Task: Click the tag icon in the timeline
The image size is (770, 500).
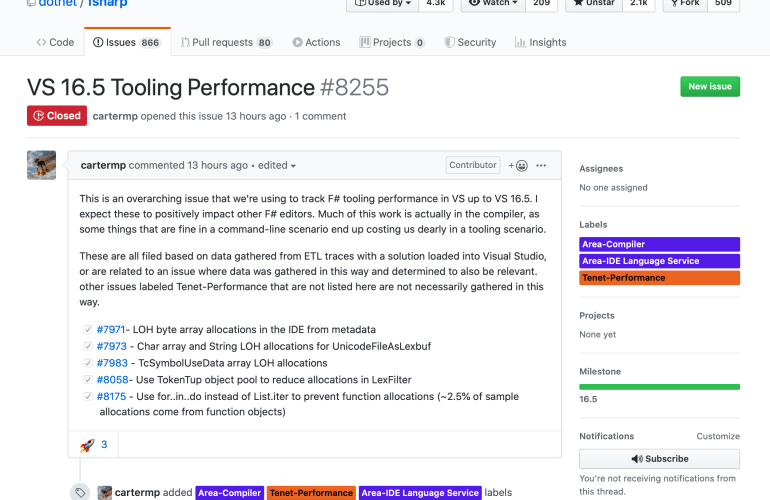Action: [x=79, y=492]
